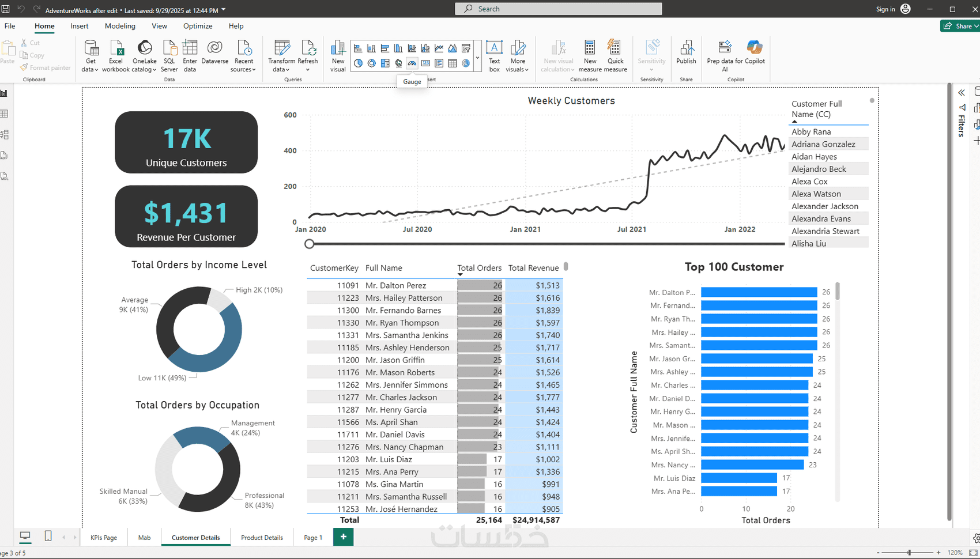Insert a stacked bar chart visual

click(358, 48)
